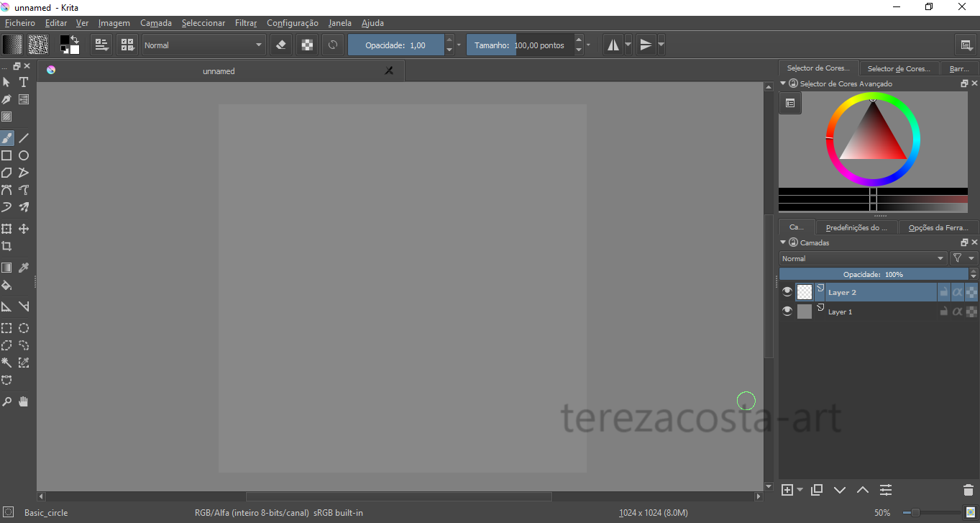This screenshot has width=980, height=523.
Task: Move layer up with arrow
Action: pyautogui.click(x=863, y=490)
